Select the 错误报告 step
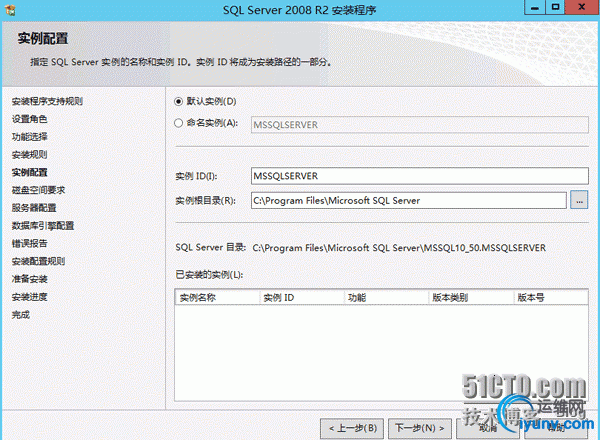600x440 pixels. coord(29,243)
